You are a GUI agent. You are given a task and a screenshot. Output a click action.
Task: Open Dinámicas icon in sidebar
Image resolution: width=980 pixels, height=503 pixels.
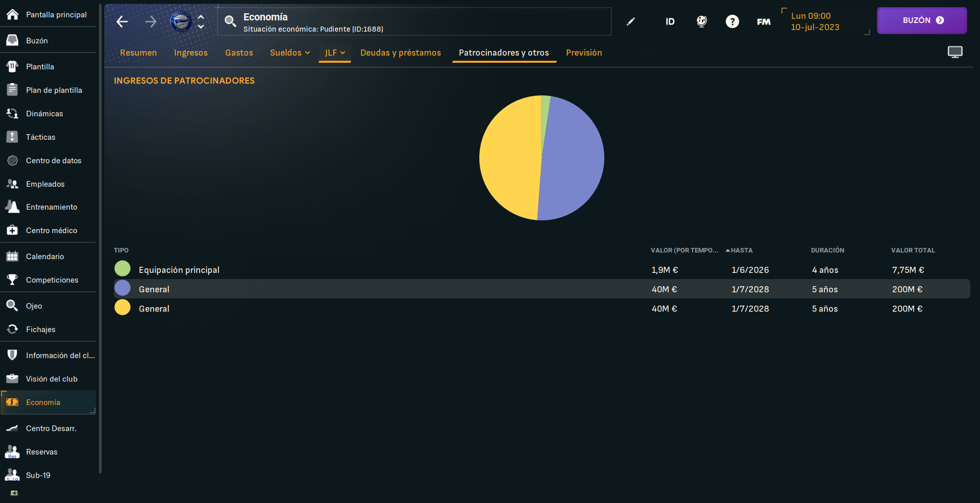[x=12, y=113]
